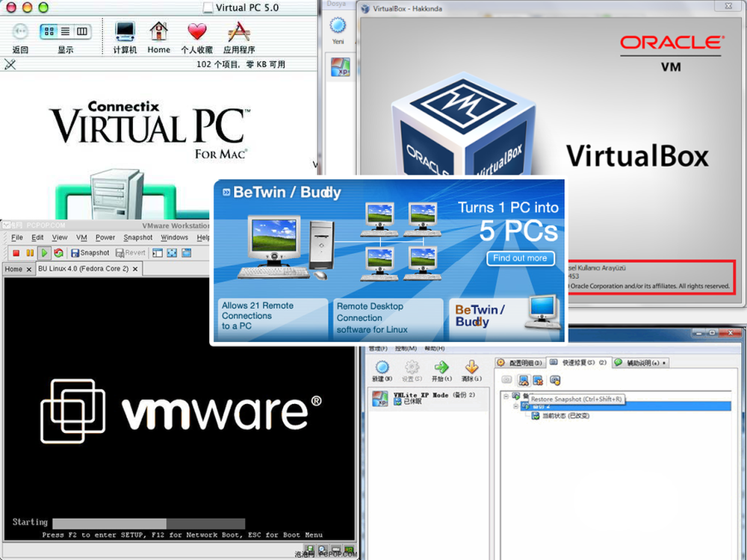Viewport: 747px width, 560px height.
Task: Collapse the root snapshot tree node
Action: (506, 396)
